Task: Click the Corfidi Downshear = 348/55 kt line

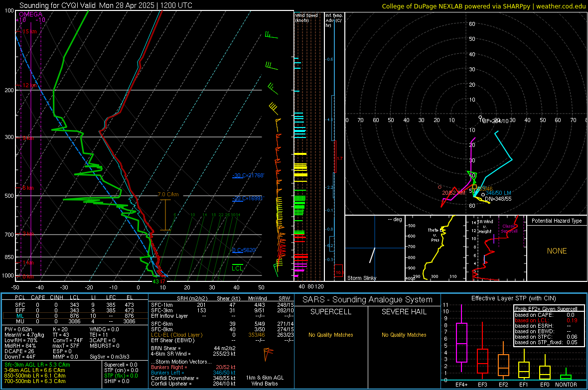Action: point(193,378)
